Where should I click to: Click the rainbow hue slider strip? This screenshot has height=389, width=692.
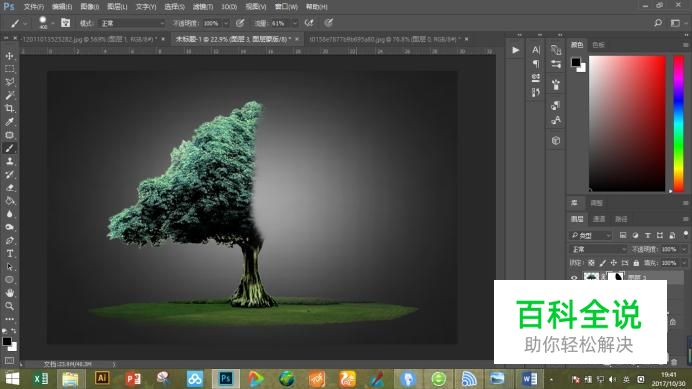678,124
